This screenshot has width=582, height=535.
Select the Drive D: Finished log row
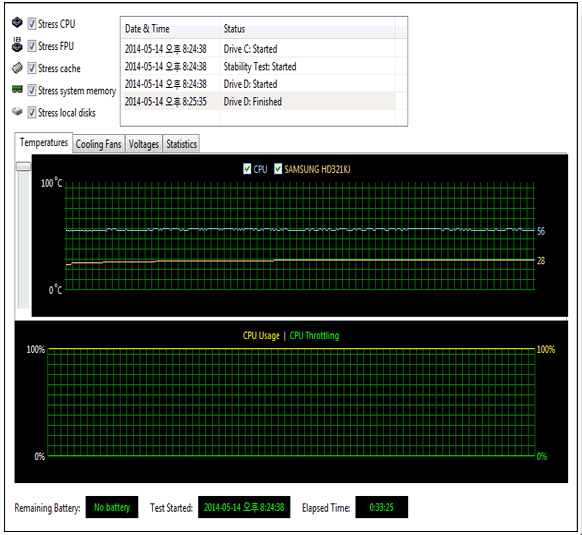pos(258,101)
